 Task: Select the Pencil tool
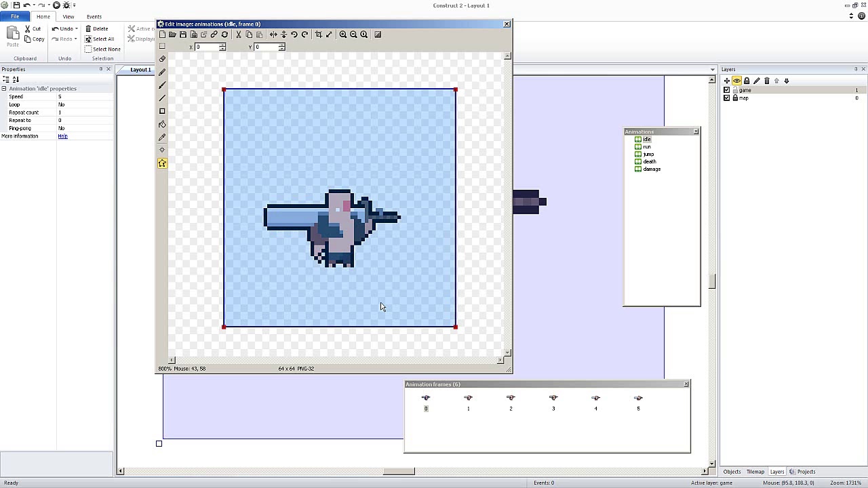coord(162,72)
